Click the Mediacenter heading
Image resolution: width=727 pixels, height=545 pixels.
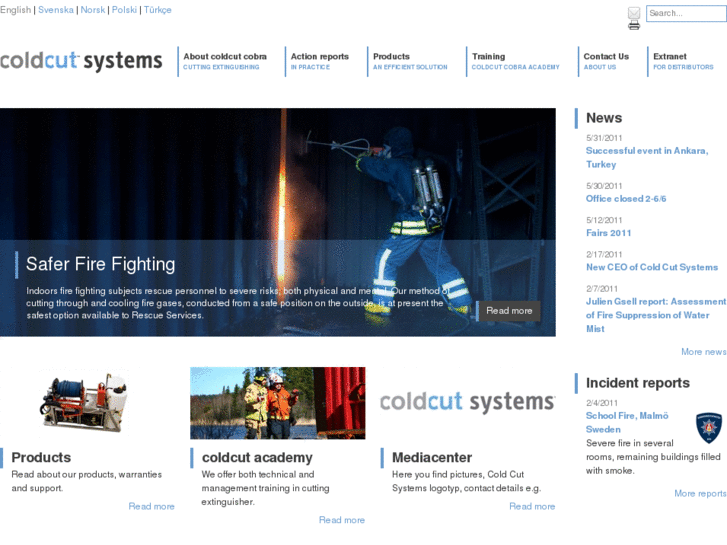coord(432,457)
